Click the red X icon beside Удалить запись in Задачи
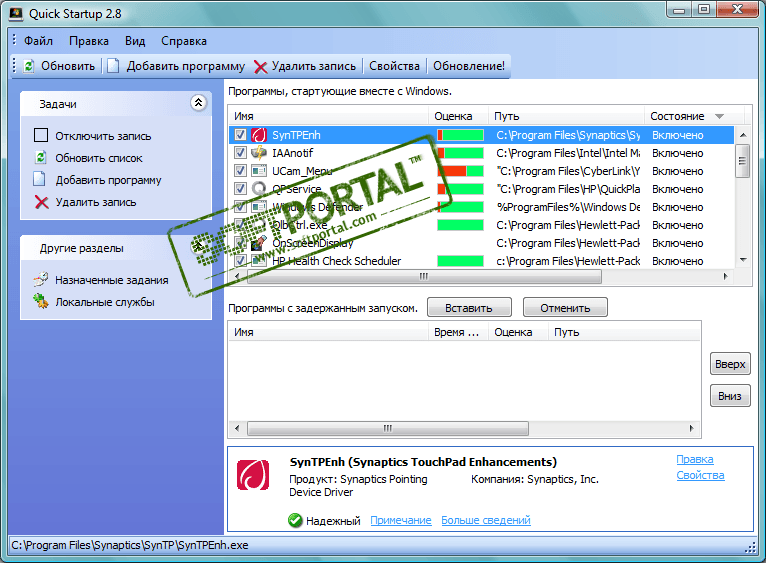 [x=42, y=202]
